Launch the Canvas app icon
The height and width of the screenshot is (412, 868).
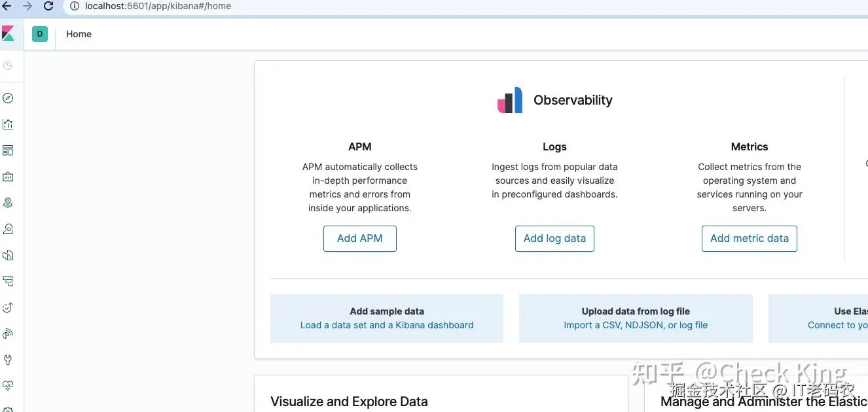[8, 177]
